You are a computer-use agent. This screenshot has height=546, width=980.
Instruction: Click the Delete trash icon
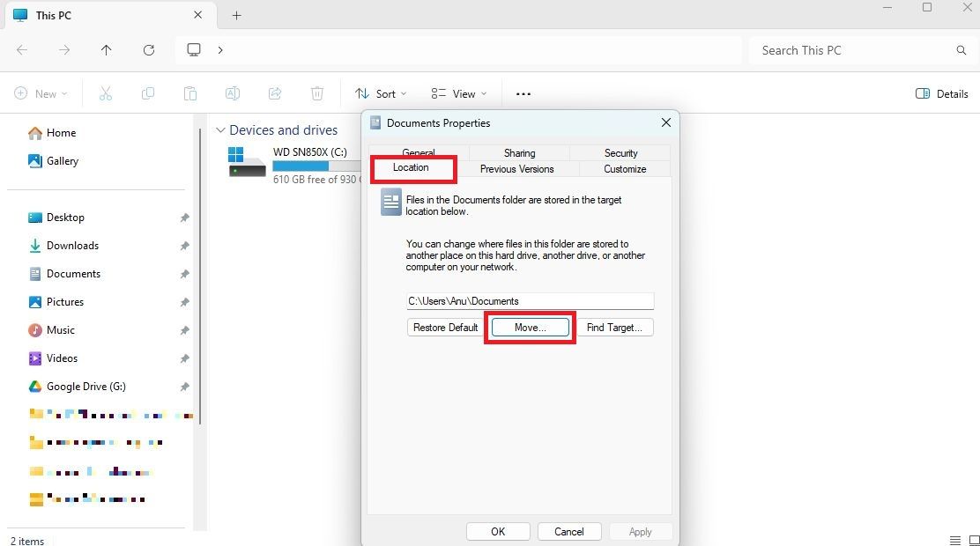pyautogui.click(x=317, y=93)
